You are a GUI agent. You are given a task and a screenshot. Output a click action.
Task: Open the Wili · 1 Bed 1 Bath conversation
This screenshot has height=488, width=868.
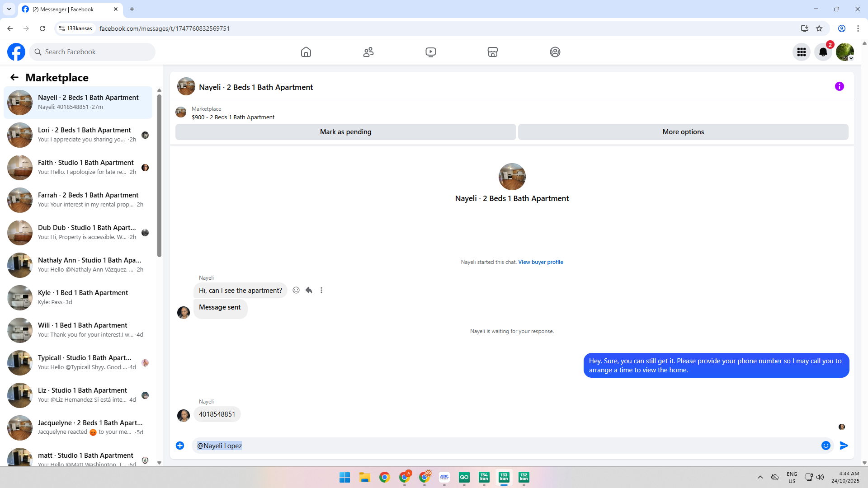tap(78, 330)
